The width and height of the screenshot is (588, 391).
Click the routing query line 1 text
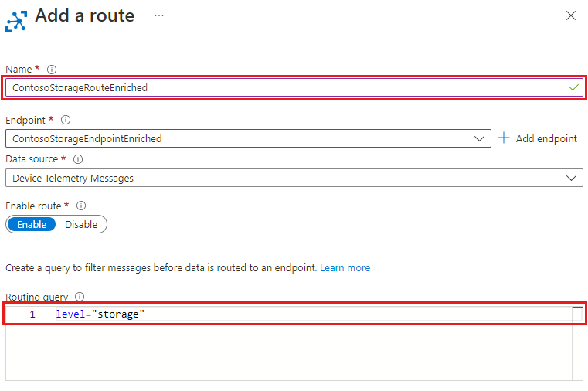(x=100, y=314)
